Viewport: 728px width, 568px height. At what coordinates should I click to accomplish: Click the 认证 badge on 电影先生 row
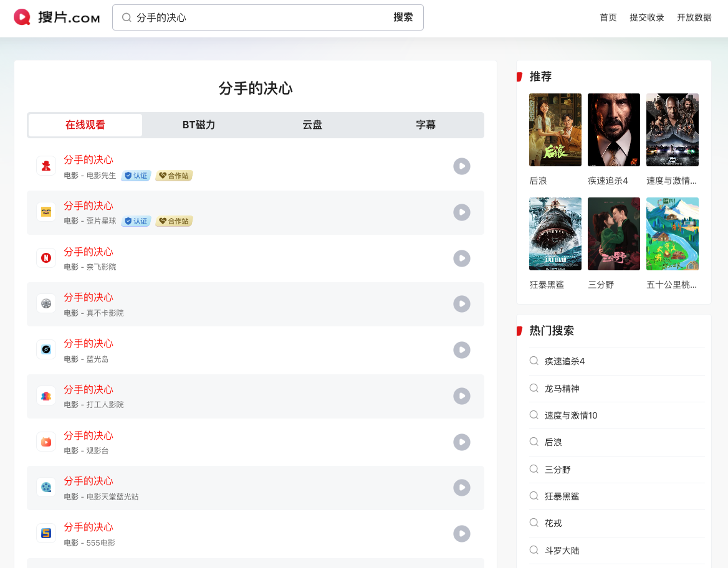pos(136,176)
